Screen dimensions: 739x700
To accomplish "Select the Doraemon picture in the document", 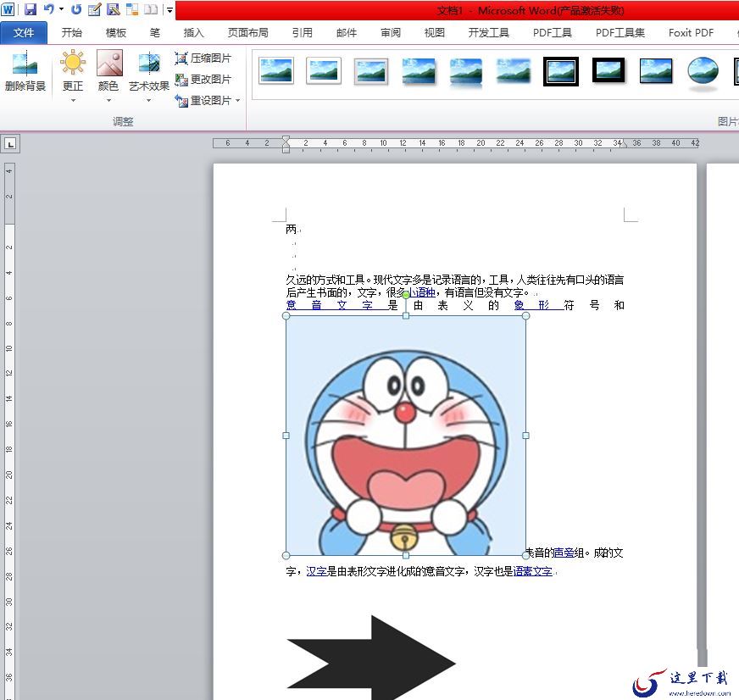I will (406, 436).
